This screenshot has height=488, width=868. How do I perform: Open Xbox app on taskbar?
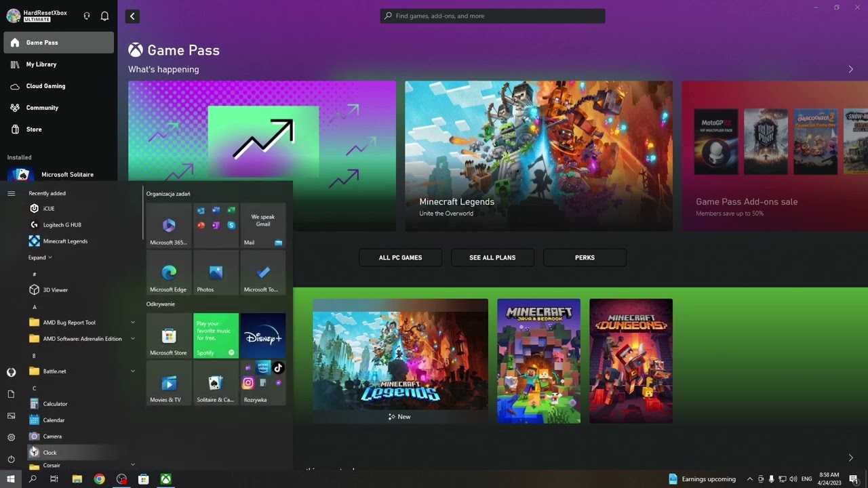click(x=165, y=479)
